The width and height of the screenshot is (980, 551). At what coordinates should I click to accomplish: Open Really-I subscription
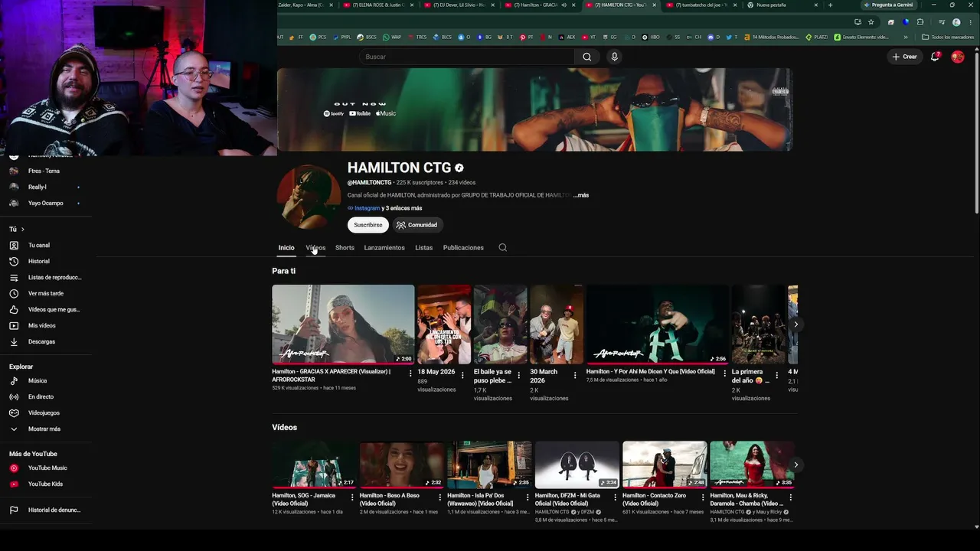click(x=46, y=187)
